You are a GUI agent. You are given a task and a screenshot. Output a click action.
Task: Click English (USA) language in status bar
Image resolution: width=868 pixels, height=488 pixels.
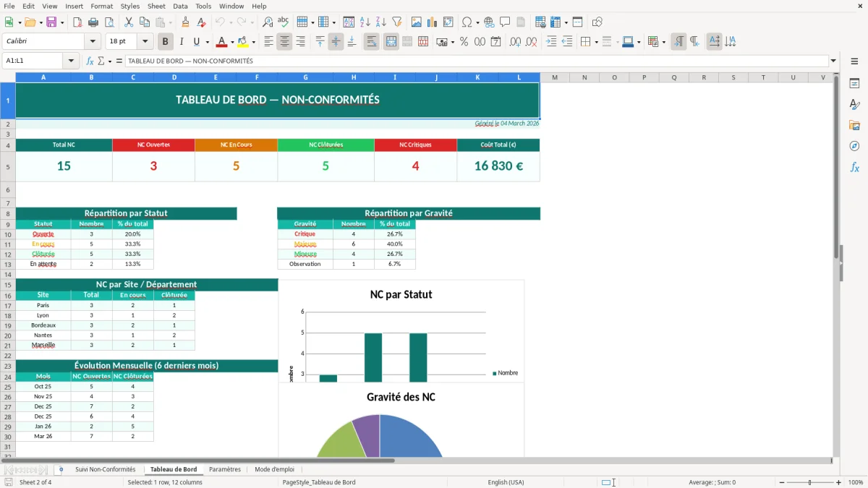(507, 482)
